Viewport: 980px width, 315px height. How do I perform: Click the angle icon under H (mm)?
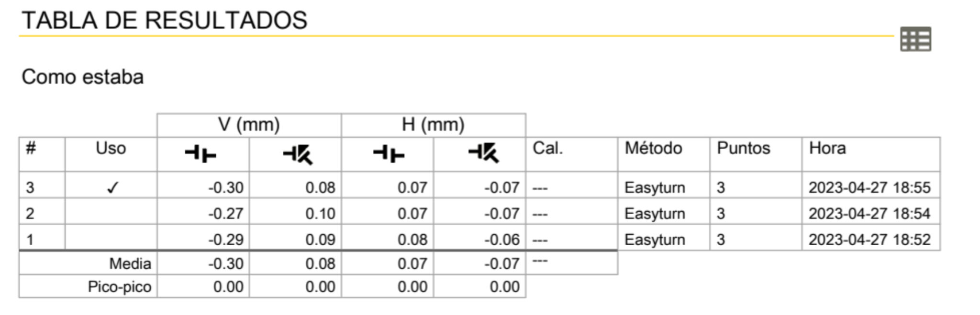(483, 154)
